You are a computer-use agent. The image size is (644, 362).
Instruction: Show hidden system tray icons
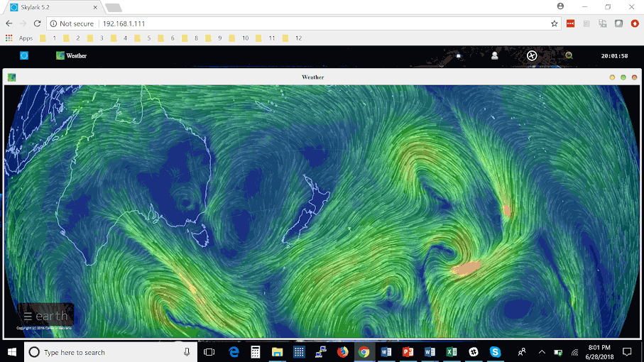(542, 352)
